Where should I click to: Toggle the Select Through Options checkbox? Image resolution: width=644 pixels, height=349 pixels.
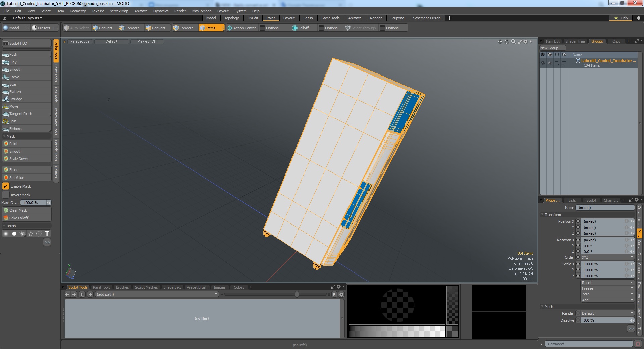point(382,28)
